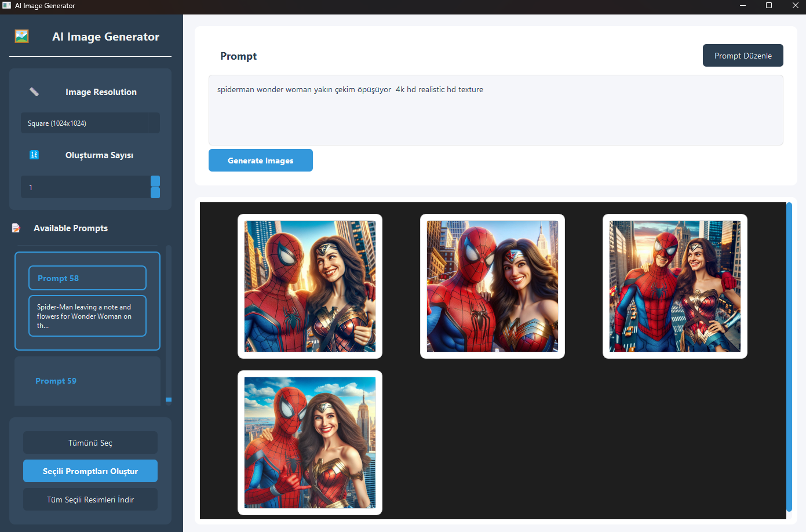Click the 'Available Prompts' heading
Screen dimensions: 806x532
coord(71,228)
